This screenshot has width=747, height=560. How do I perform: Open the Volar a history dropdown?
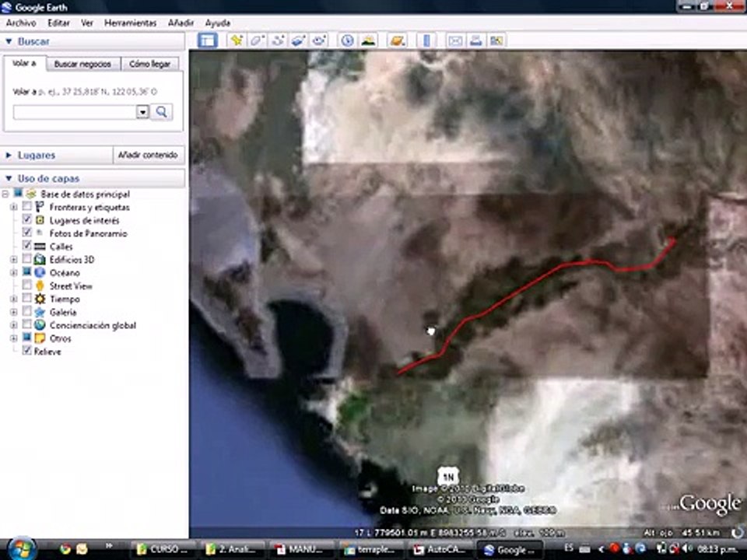[x=142, y=112]
